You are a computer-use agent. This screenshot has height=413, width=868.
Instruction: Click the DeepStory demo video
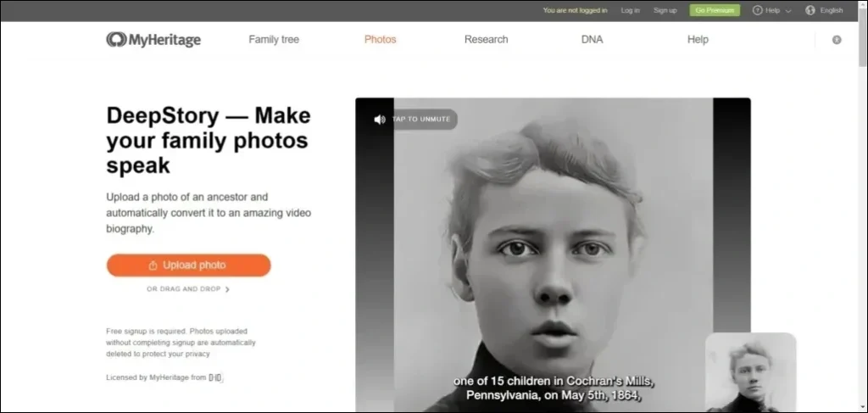(553, 254)
